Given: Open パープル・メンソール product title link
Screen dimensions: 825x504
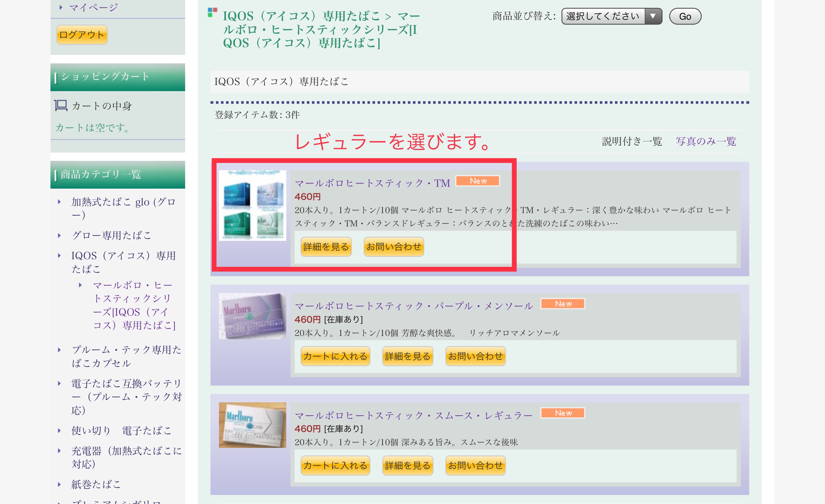Looking at the screenshot, I should pos(413,306).
